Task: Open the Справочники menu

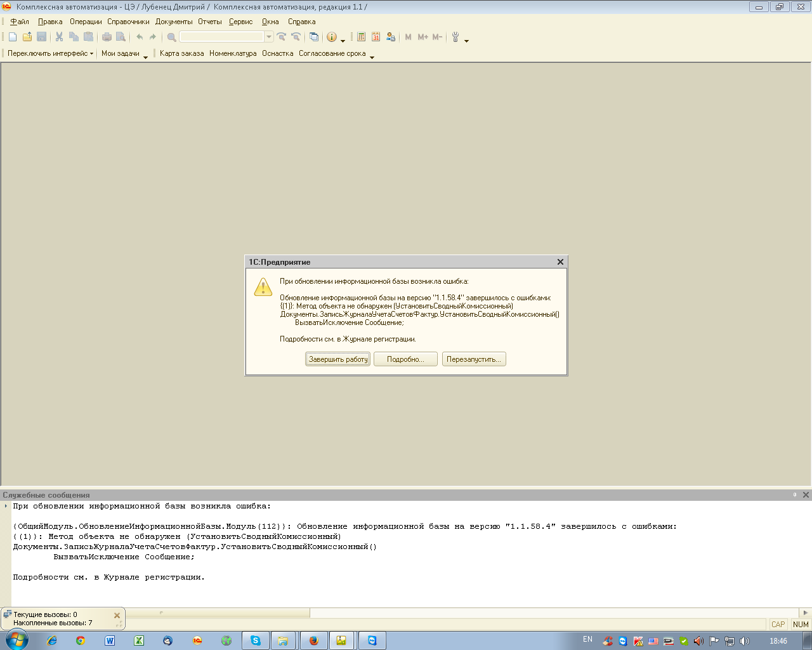Action: (x=128, y=22)
